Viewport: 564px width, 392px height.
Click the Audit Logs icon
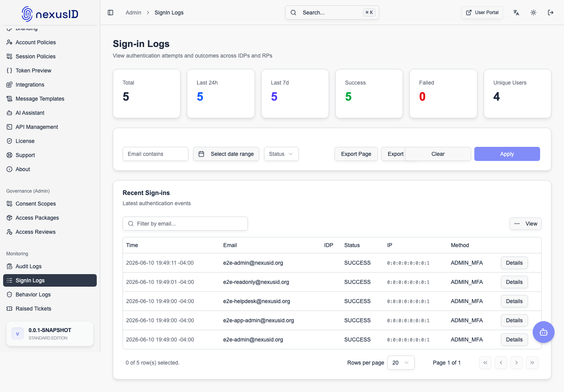pyautogui.click(x=9, y=266)
